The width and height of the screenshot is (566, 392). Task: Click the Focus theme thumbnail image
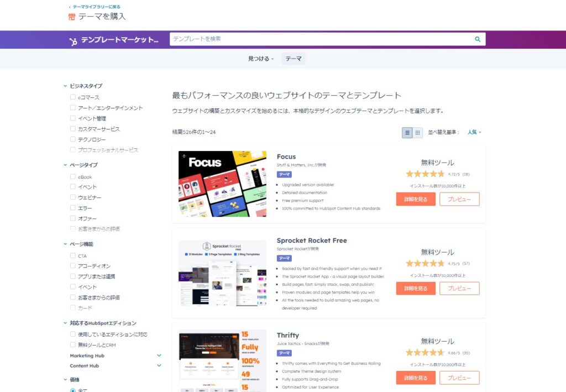tap(223, 184)
